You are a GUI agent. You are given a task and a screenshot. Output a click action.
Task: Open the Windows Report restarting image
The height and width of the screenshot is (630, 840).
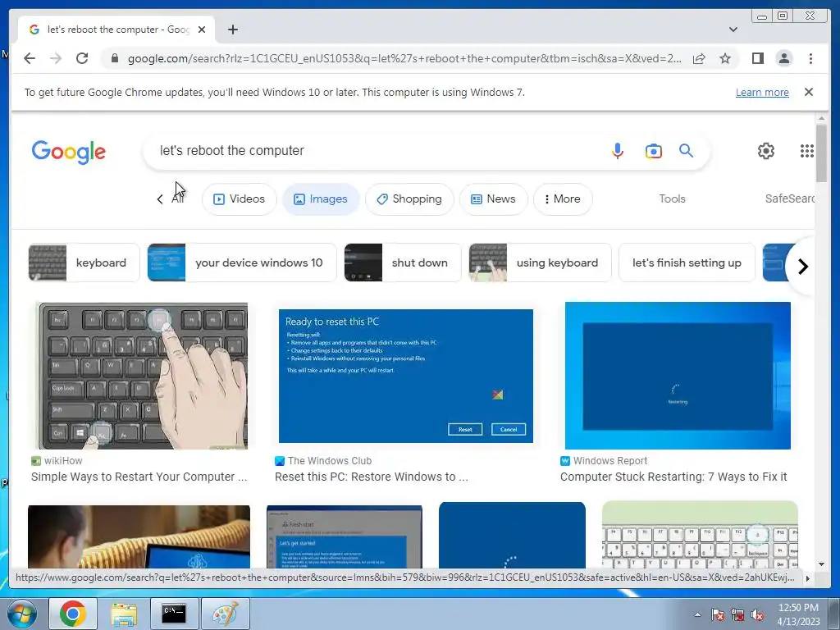[678, 376]
